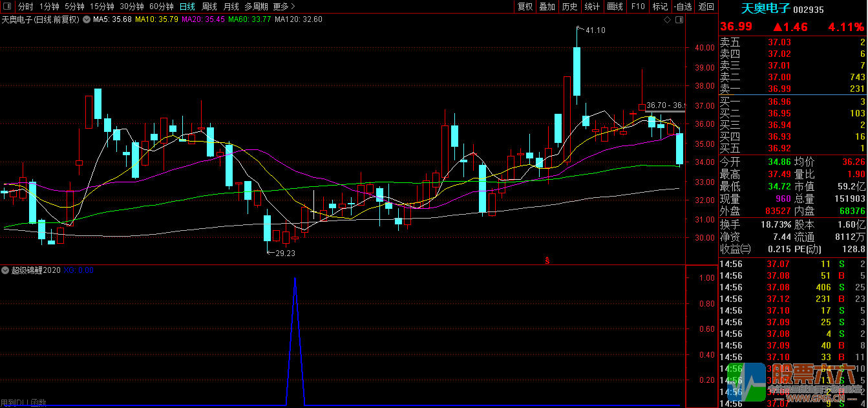
Task: Open the 多周期 multi-period view
Action: (x=256, y=6)
